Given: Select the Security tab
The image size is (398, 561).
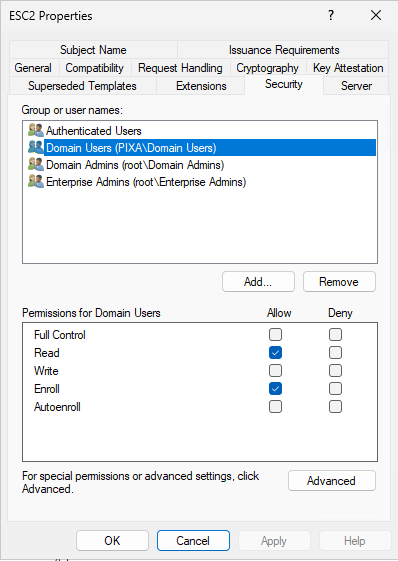Looking at the screenshot, I should 284,84.
